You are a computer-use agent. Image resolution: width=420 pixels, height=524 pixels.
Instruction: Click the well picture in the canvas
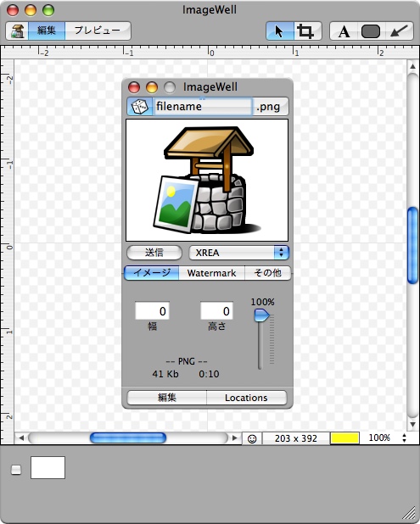coord(207,181)
